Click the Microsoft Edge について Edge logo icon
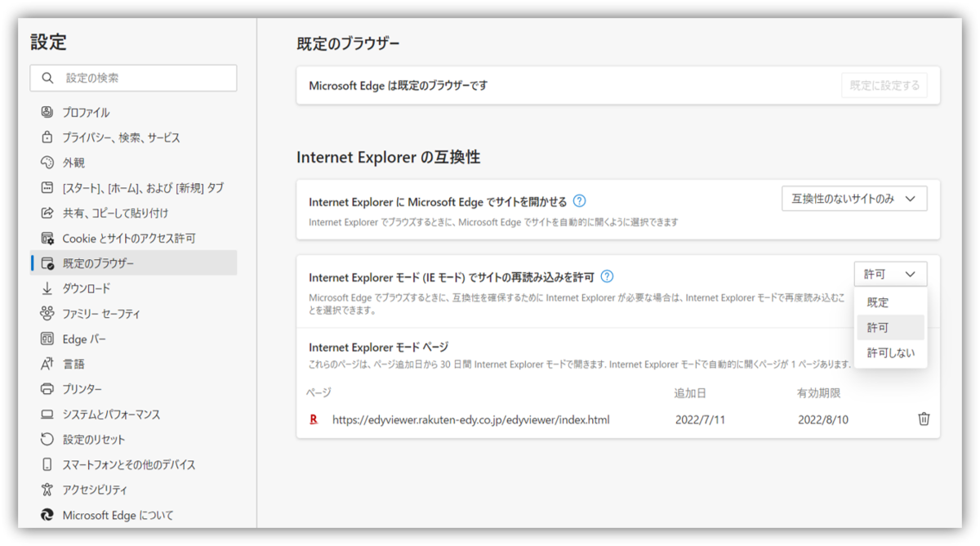Viewport: 980px width, 546px height. (47, 515)
